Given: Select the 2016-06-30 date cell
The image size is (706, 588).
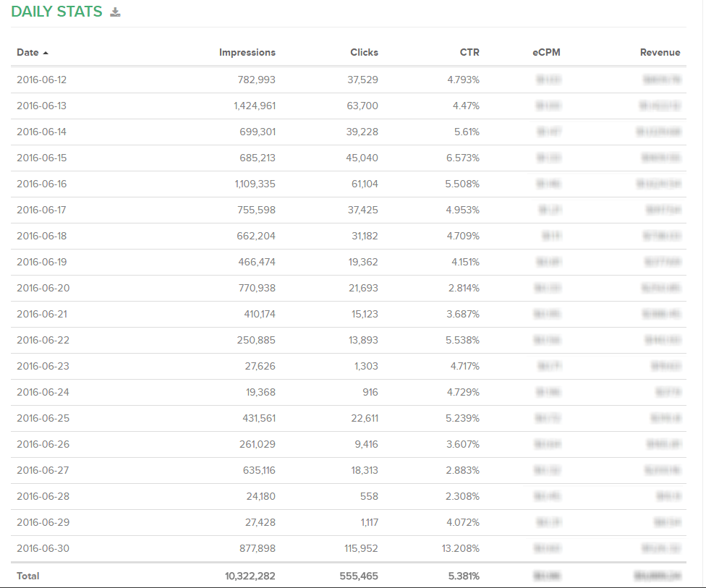Looking at the screenshot, I should [x=43, y=548].
